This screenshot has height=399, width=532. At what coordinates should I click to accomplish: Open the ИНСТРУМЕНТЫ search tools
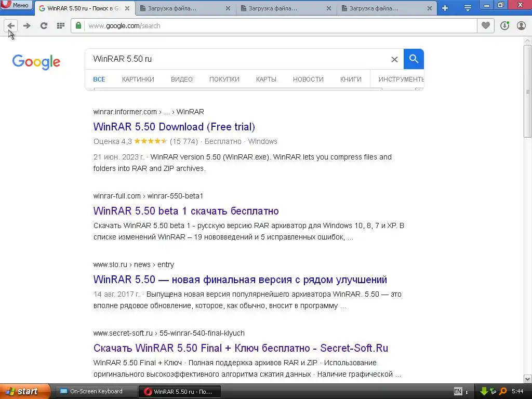pyautogui.click(x=401, y=79)
